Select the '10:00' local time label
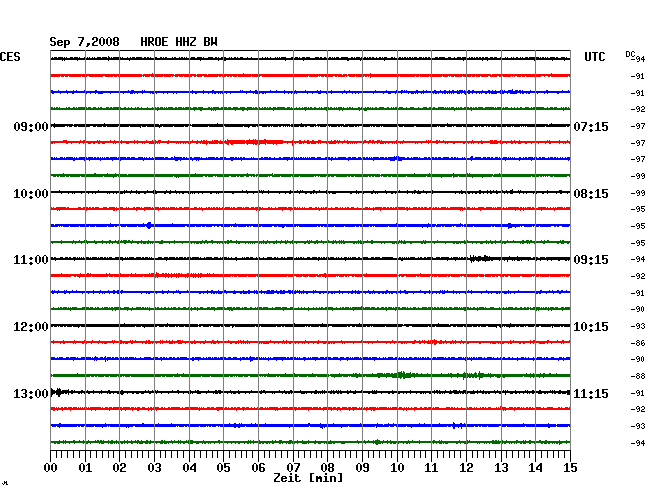Image resolution: width=650 pixels, height=494 pixels. pos(31,194)
